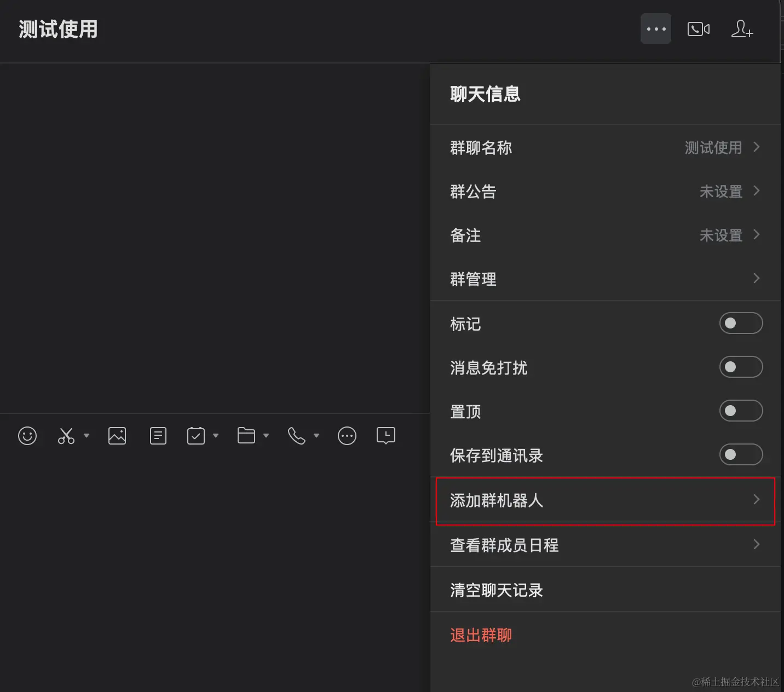
Task: Toggle the 标记 switch
Action: [741, 323]
